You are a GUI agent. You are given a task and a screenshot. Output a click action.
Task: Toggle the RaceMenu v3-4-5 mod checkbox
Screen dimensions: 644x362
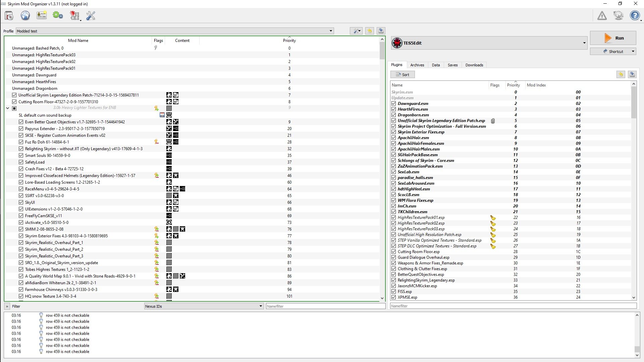tap(21, 189)
